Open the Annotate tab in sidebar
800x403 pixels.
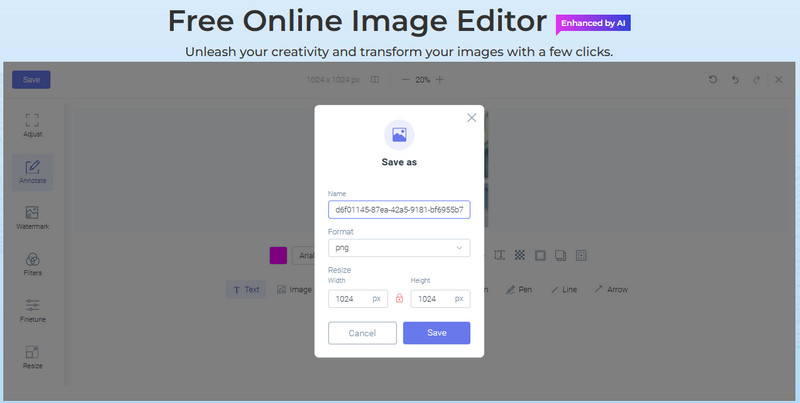pos(32,172)
